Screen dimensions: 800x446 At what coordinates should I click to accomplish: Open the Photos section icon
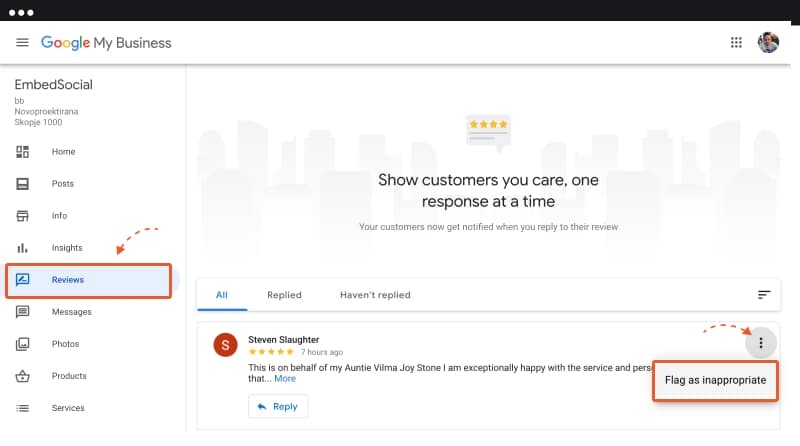22,344
